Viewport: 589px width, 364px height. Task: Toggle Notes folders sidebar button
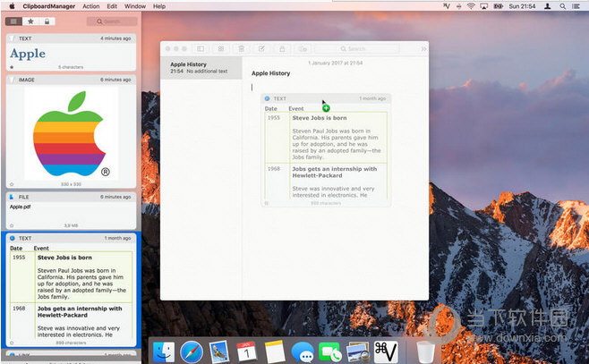coord(201,49)
